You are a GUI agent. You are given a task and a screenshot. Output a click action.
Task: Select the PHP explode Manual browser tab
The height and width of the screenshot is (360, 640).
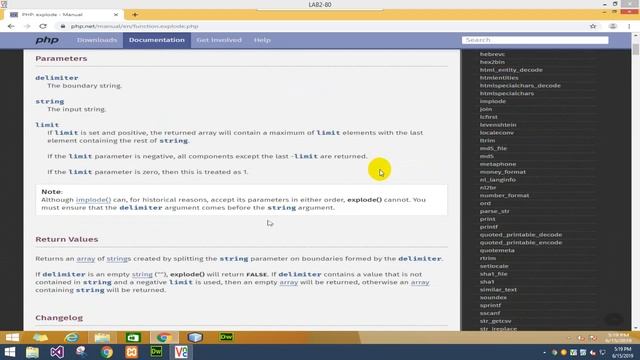pyautogui.click(x=63, y=15)
